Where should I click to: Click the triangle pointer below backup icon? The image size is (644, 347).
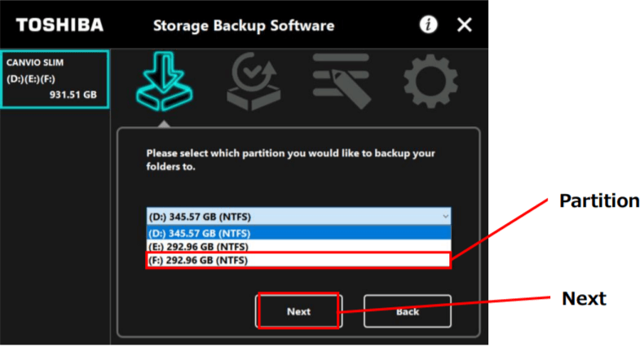click(x=164, y=124)
